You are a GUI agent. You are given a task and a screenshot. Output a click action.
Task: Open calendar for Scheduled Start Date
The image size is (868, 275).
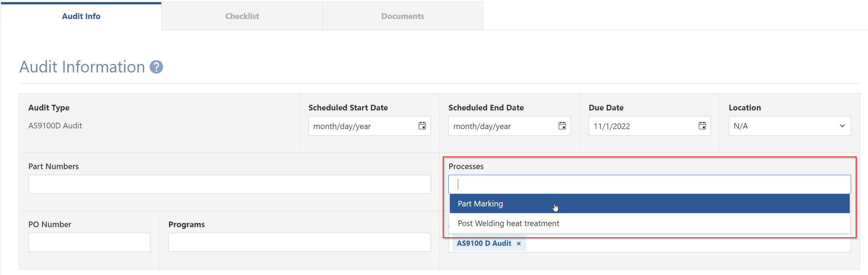tap(422, 126)
